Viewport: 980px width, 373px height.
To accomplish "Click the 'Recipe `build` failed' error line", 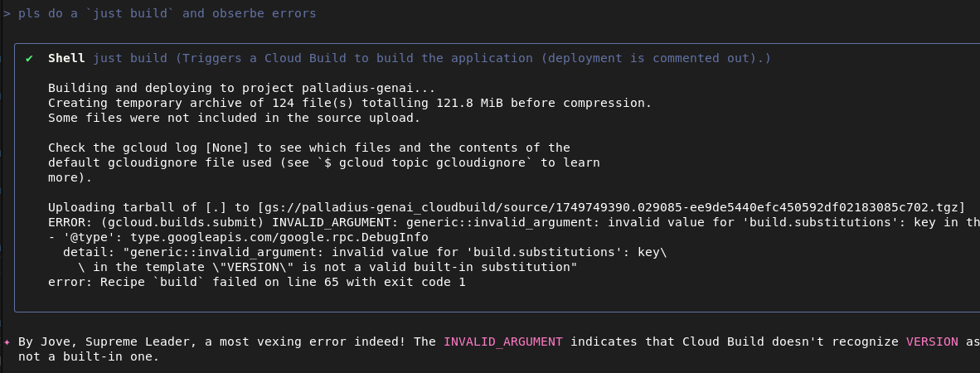I will coord(257,282).
